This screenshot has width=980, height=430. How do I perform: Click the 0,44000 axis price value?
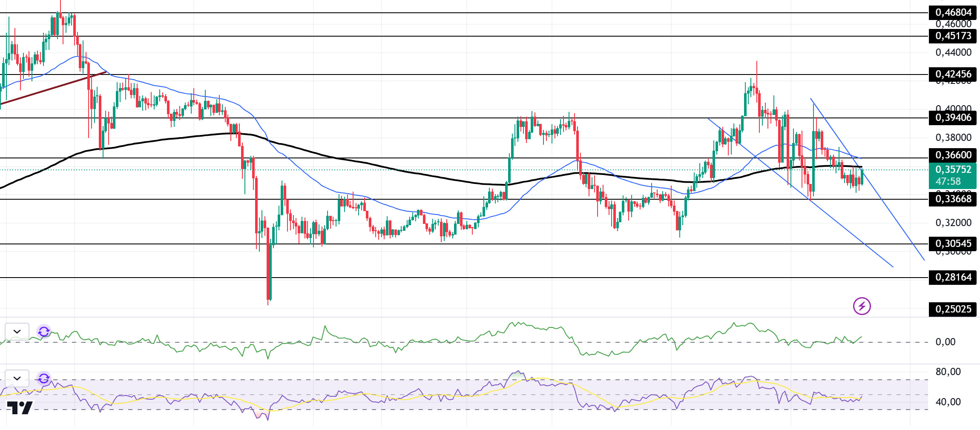coord(953,52)
